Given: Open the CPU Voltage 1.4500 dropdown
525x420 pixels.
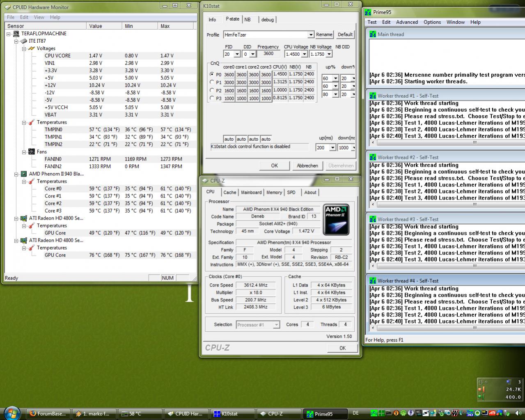Looking at the screenshot, I should pos(304,54).
